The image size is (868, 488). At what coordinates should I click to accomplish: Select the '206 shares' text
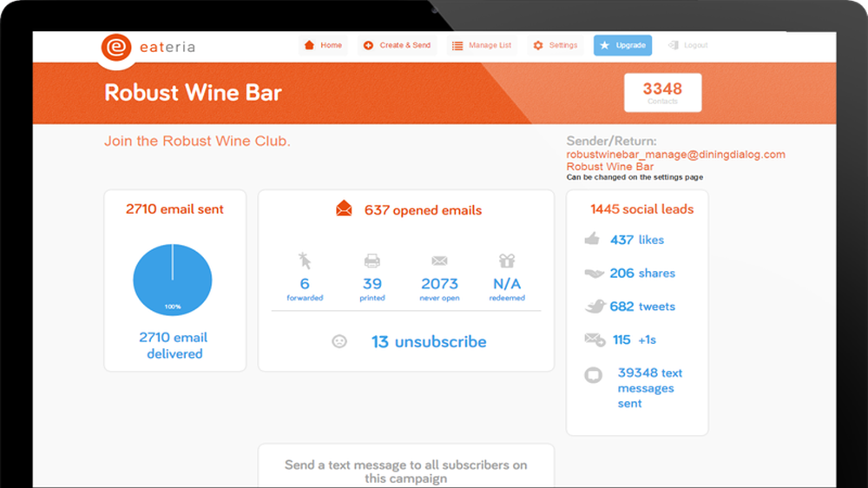coord(642,273)
